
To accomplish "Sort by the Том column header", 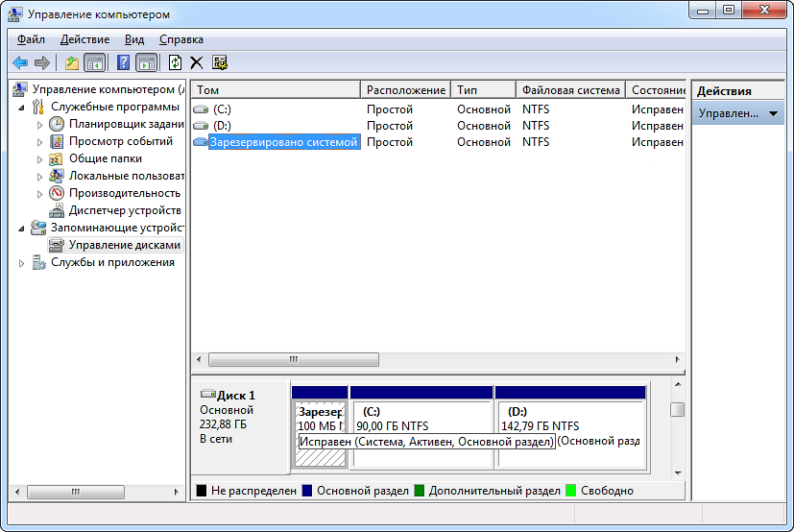I will 276,90.
